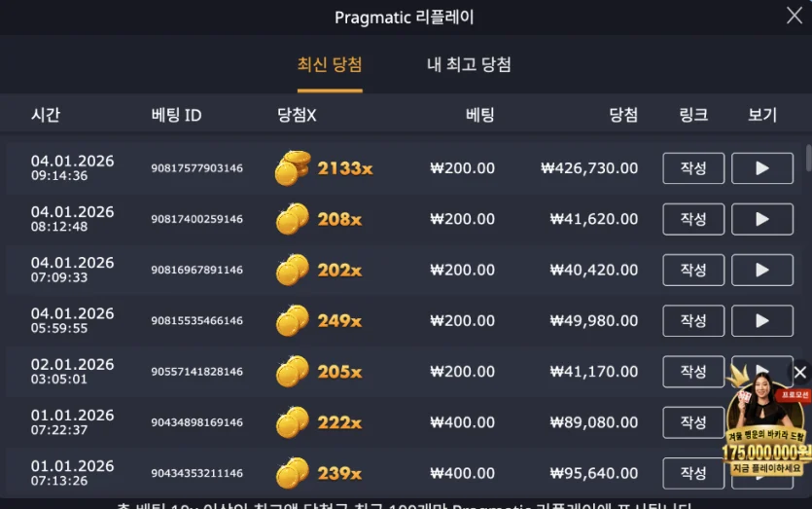Create link for the ₩49,980.00 win
The height and width of the screenshot is (509, 812).
pos(693,320)
